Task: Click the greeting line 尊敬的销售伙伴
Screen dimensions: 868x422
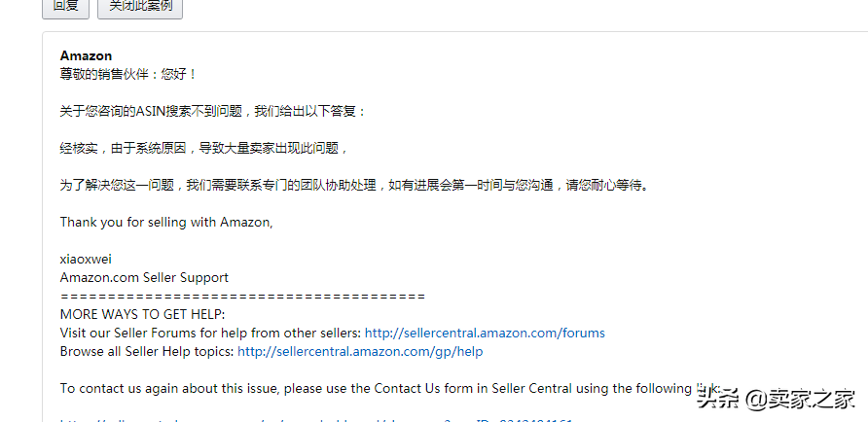Action: pos(127,74)
